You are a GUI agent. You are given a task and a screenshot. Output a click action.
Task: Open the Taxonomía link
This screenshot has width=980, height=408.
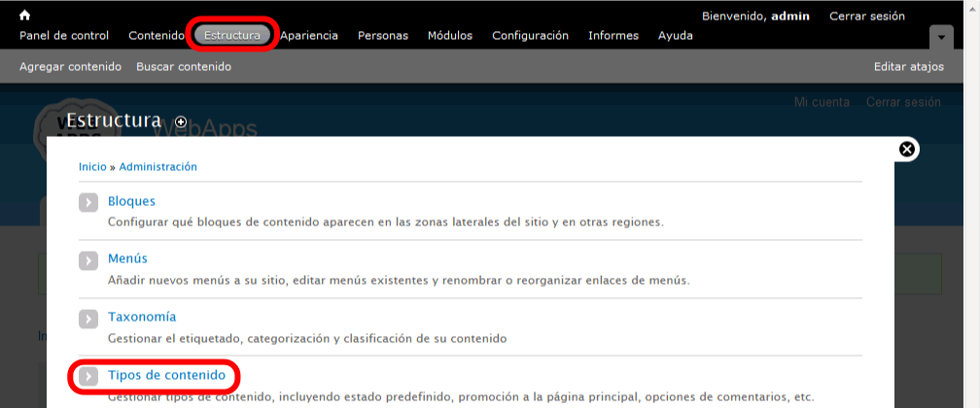pos(142,317)
